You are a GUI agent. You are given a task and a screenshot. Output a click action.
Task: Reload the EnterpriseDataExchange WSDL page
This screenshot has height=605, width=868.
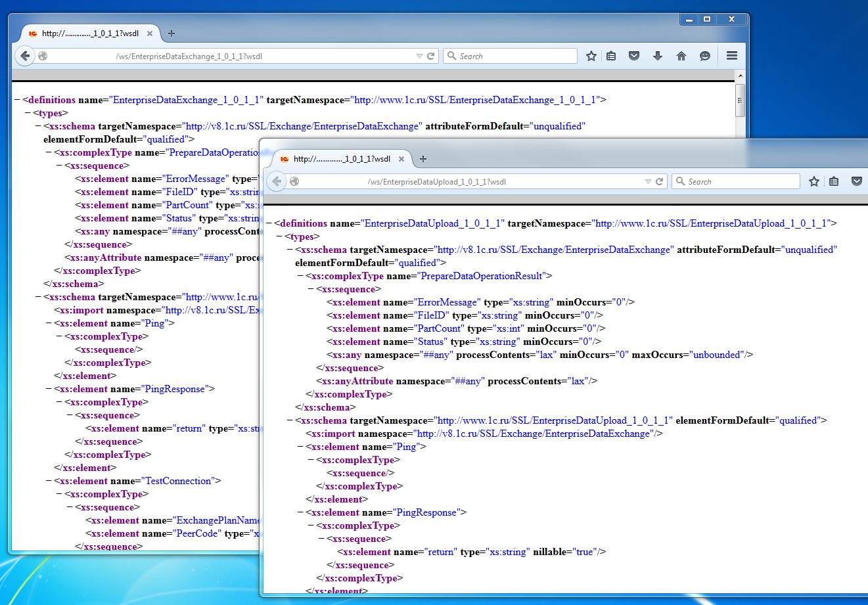point(431,56)
